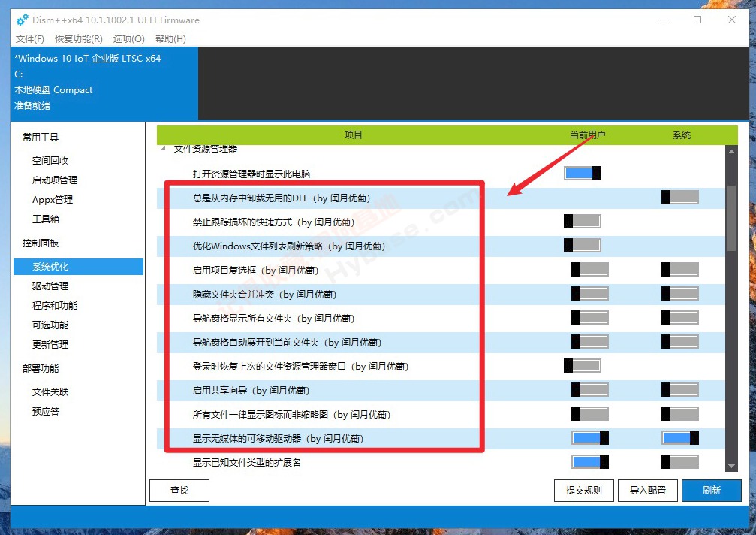Toggle 所有文件一律显示图标而非缩略图 current user switch
Viewport: 756px width, 535px height.
[589, 413]
